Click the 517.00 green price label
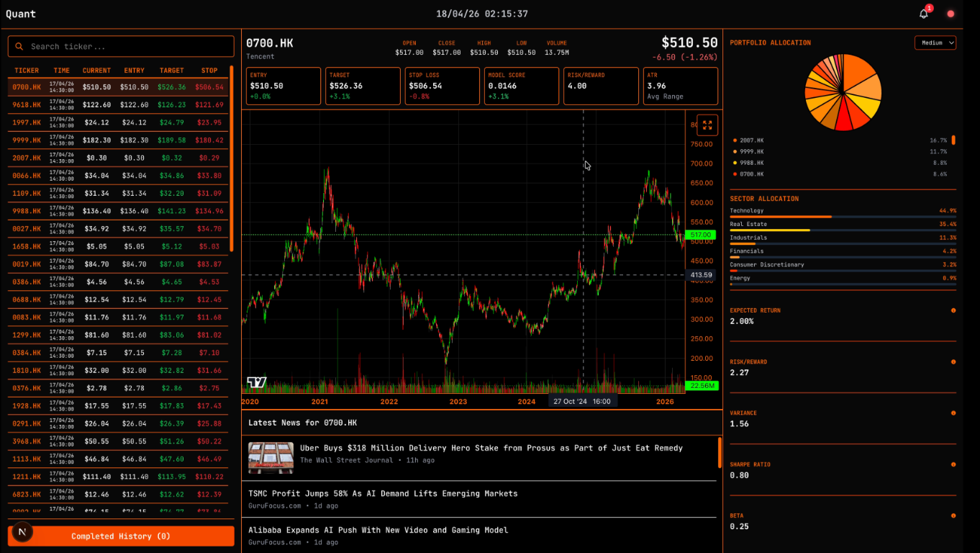Viewport: 980px width, 553px height. tap(701, 235)
